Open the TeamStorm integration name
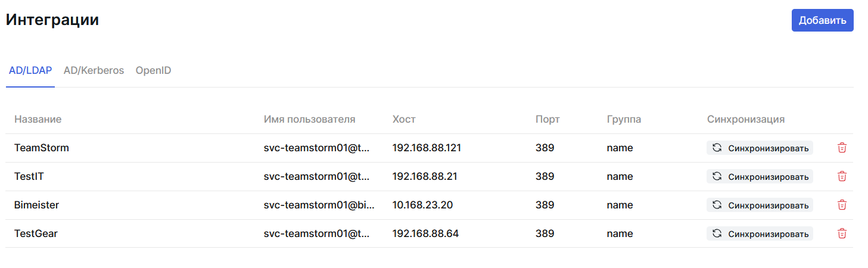868x268 pixels. click(42, 148)
